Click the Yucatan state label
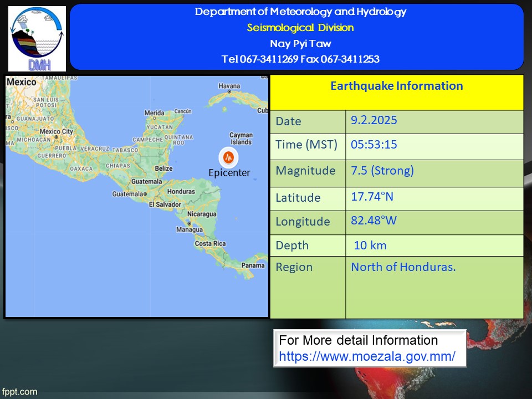The image size is (532, 399). point(159,127)
